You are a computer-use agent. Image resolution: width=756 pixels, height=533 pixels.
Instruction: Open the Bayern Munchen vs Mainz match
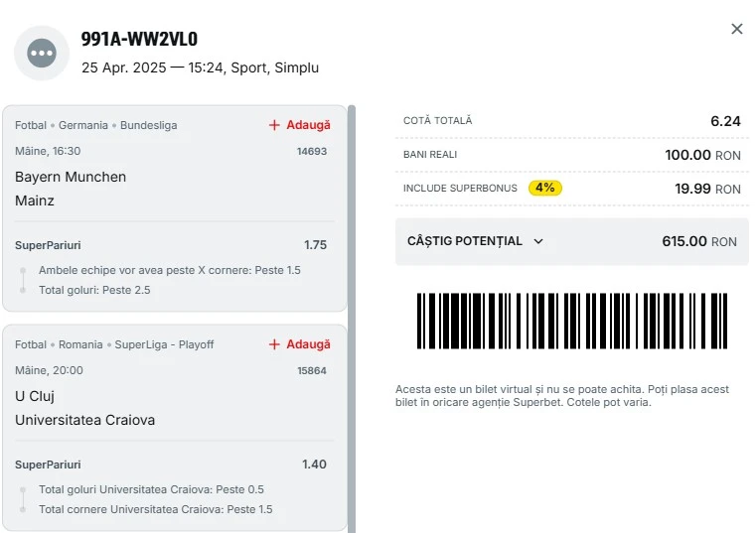click(71, 189)
